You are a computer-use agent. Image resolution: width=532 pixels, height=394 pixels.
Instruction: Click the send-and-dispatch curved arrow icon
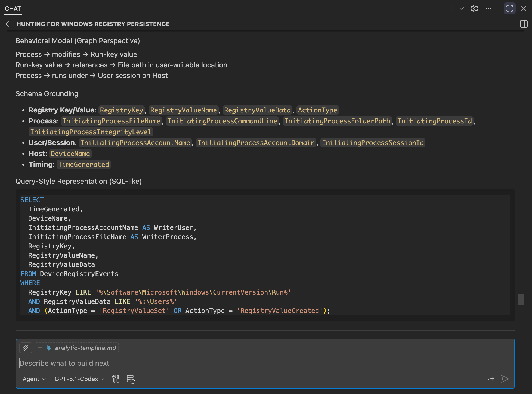(x=491, y=379)
